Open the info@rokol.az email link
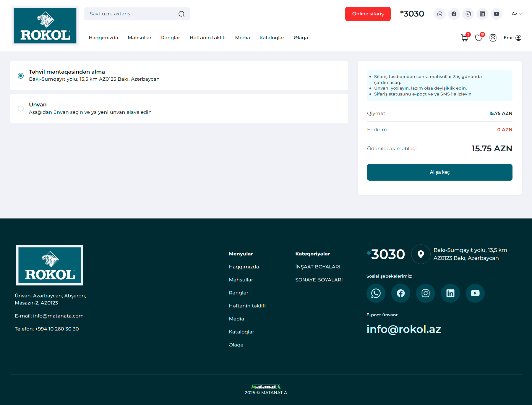This screenshot has width=532, height=405. point(404,329)
